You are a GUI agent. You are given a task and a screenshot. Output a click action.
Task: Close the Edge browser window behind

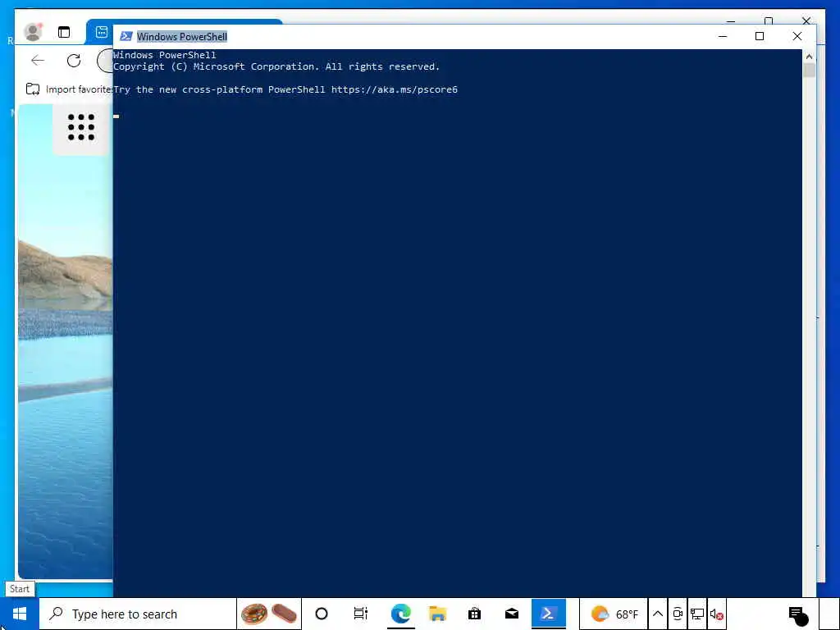pyautogui.click(x=806, y=21)
